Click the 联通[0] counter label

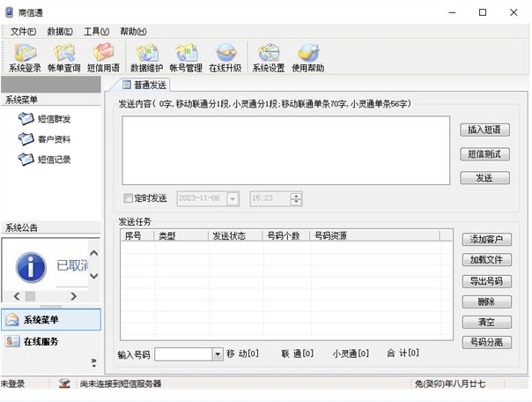point(297,354)
